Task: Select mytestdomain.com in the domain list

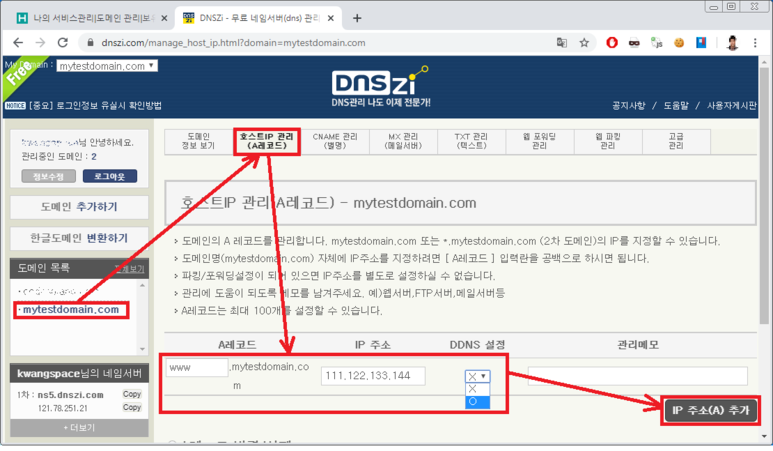Action: 70,310
